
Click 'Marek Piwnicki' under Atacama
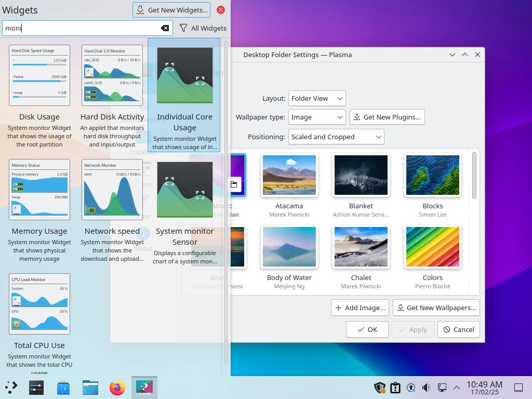[x=289, y=215]
